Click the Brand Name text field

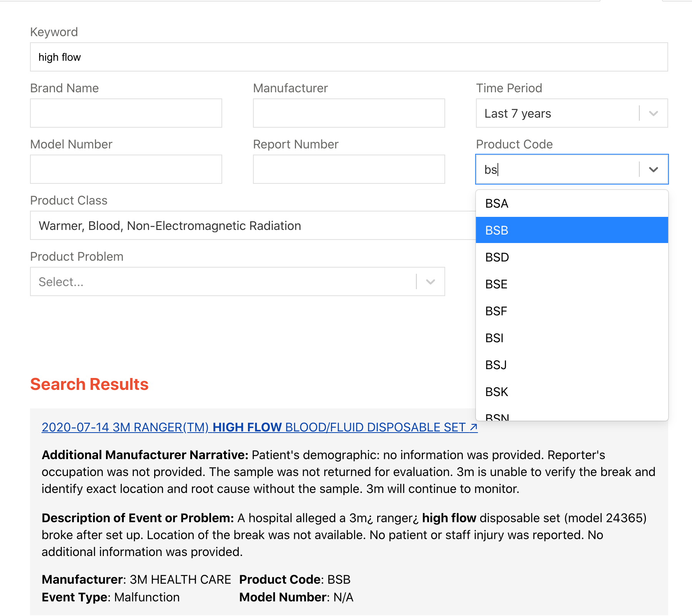click(x=126, y=113)
